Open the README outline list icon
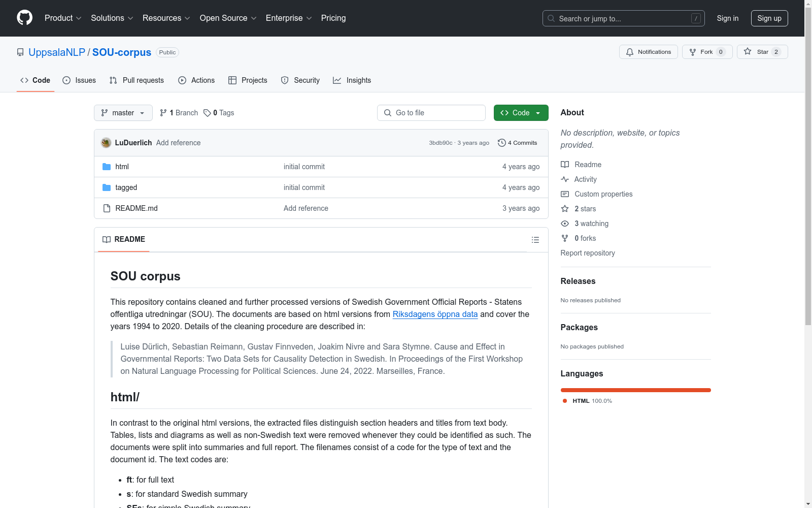 pos(535,240)
